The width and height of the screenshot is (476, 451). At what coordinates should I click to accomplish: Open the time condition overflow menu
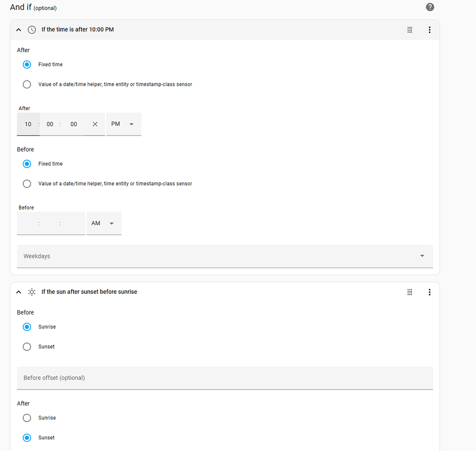429,30
